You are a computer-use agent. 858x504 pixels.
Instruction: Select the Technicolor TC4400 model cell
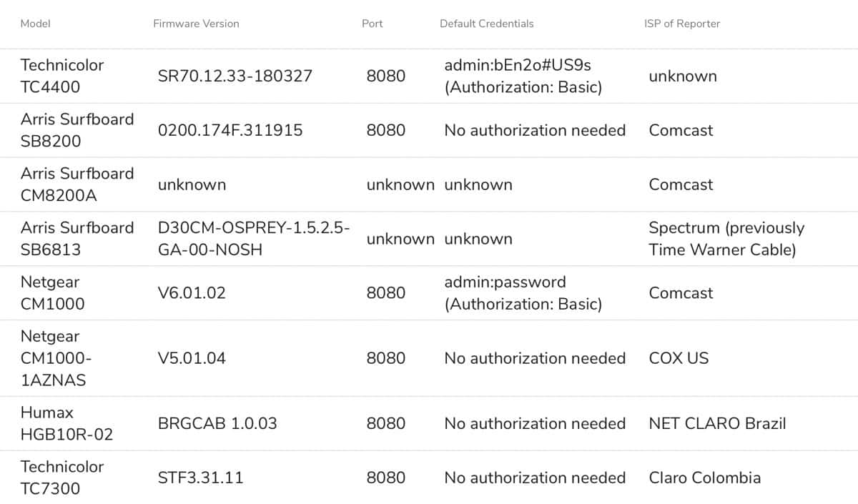click(x=62, y=76)
